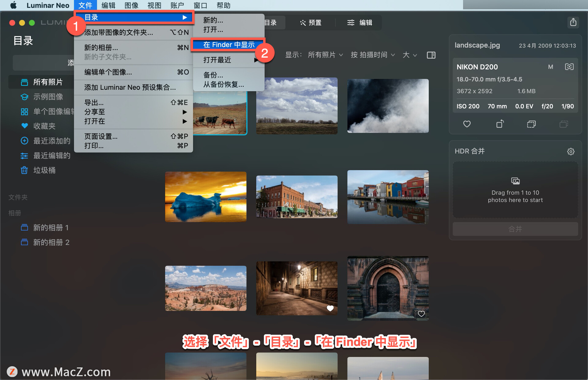588x380 pixels.
Task: Select the brick building street thumbnail
Action: point(297,197)
